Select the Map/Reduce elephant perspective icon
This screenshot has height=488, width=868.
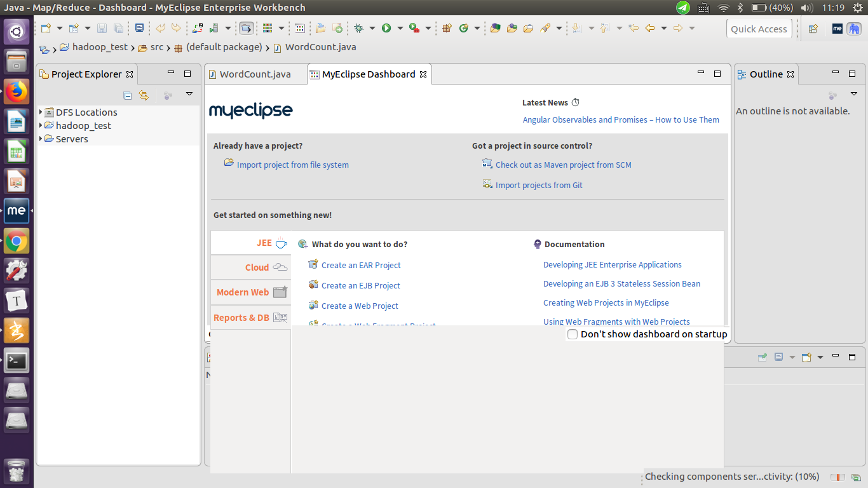point(854,29)
